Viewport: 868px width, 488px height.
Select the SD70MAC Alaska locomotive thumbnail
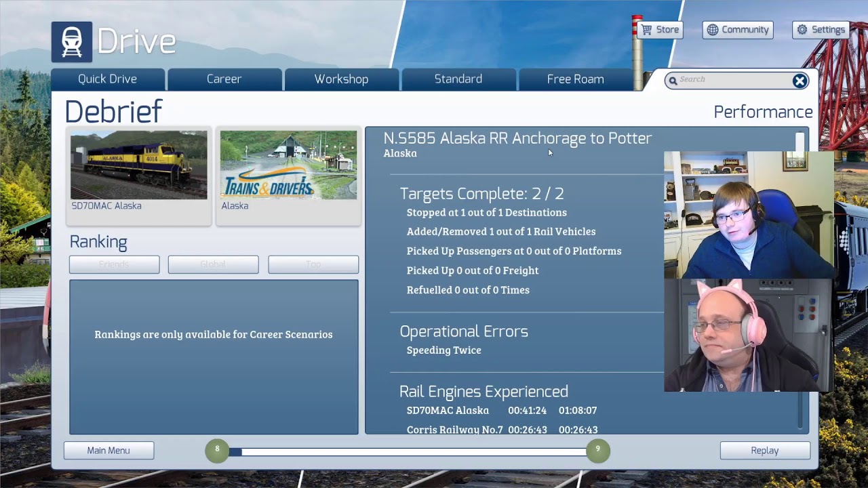pos(138,176)
